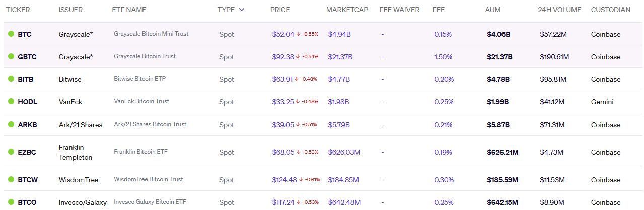Click the Invesco/Galaxy issuer cell

click(x=83, y=202)
